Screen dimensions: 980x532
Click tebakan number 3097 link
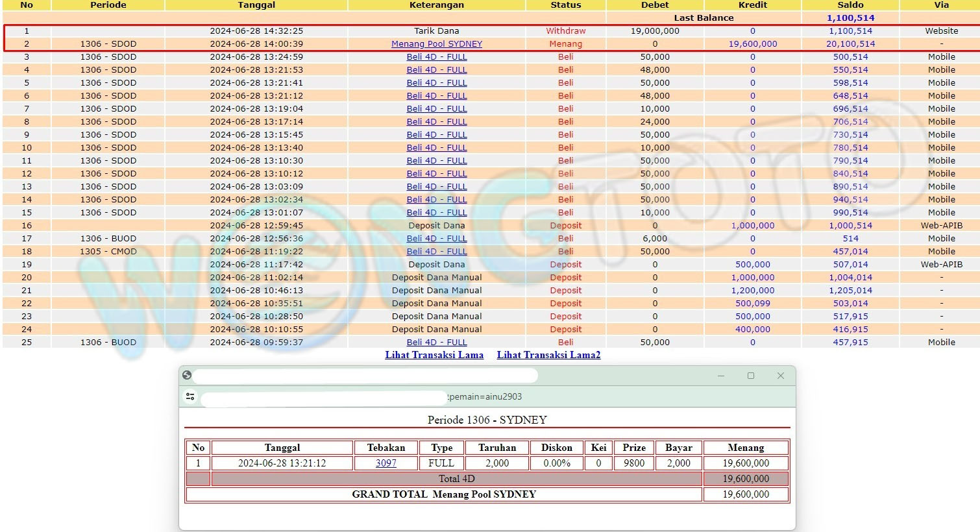coord(386,463)
